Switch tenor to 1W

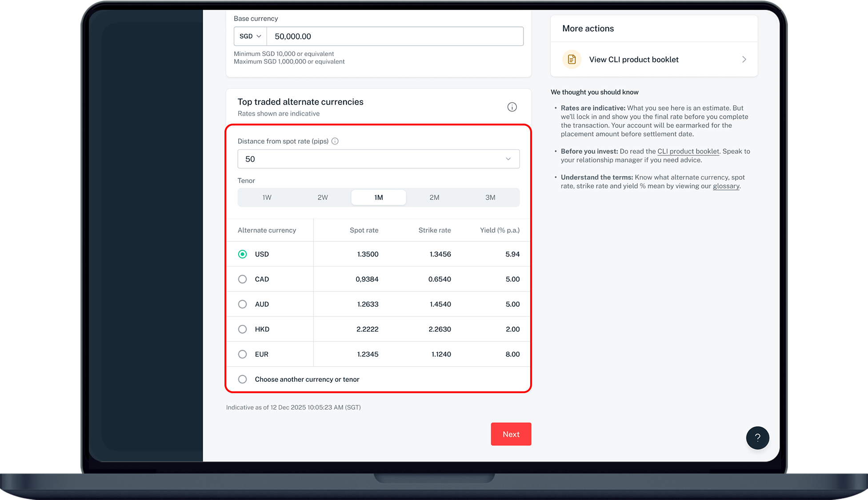point(267,197)
